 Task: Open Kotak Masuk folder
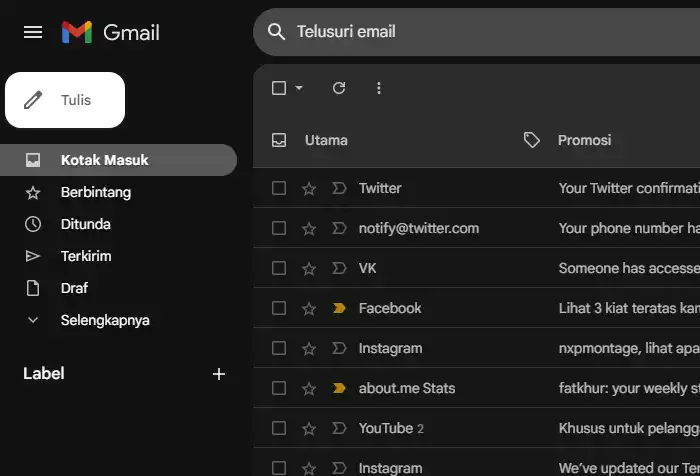click(x=118, y=160)
